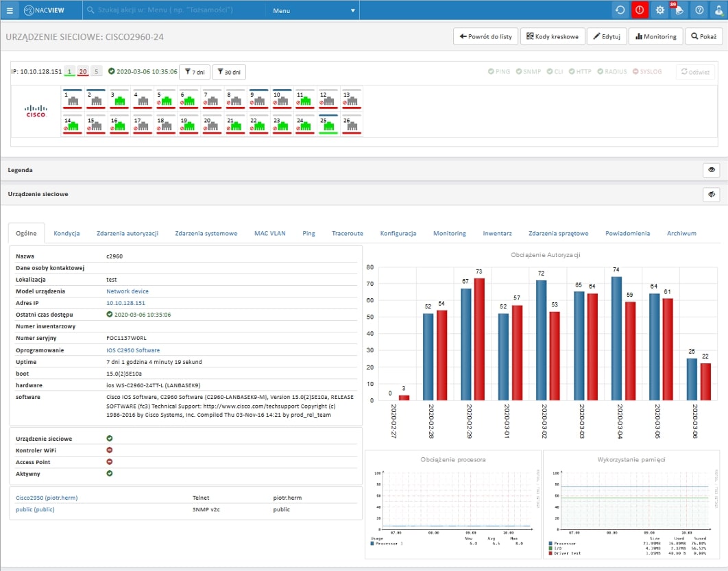Apply the 30 dni filter
Screen dimensions: 728x571
tap(228, 72)
